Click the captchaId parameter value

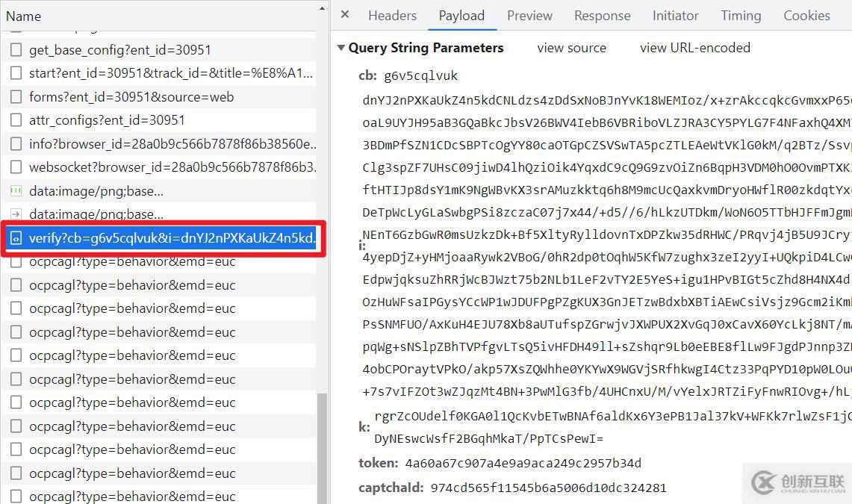pos(549,488)
